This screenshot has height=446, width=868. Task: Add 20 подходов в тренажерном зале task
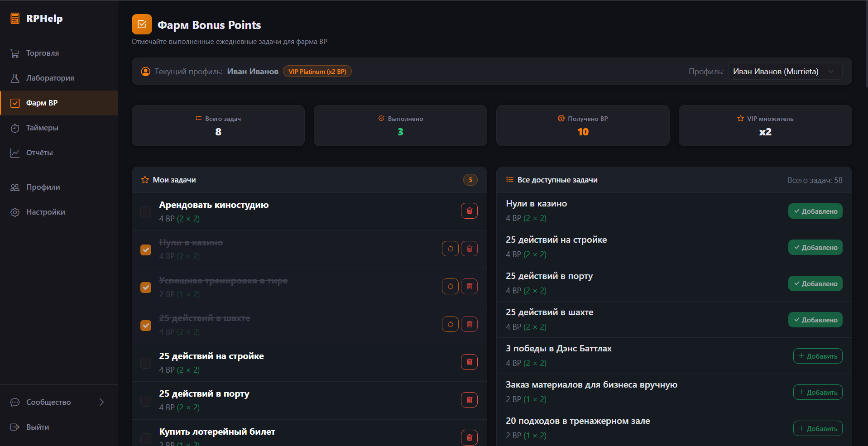pos(818,428)
